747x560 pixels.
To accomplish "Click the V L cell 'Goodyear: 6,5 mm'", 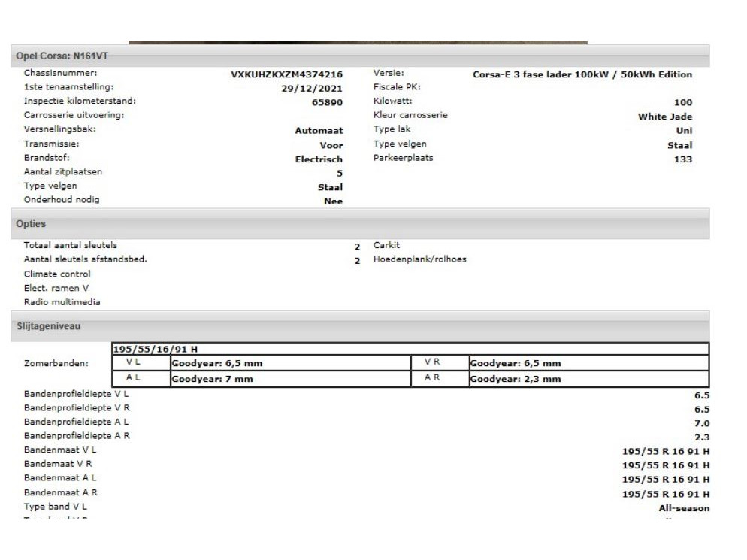I will tap(290, 363).
